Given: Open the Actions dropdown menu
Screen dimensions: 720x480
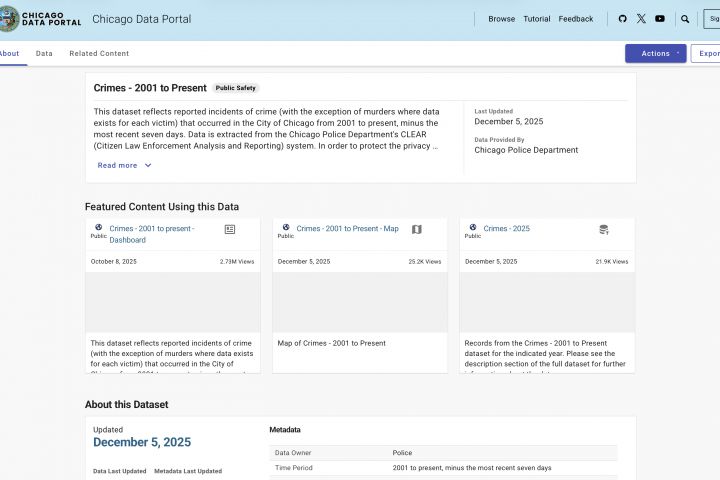Looking at the screenshot, I should (658, 53).
